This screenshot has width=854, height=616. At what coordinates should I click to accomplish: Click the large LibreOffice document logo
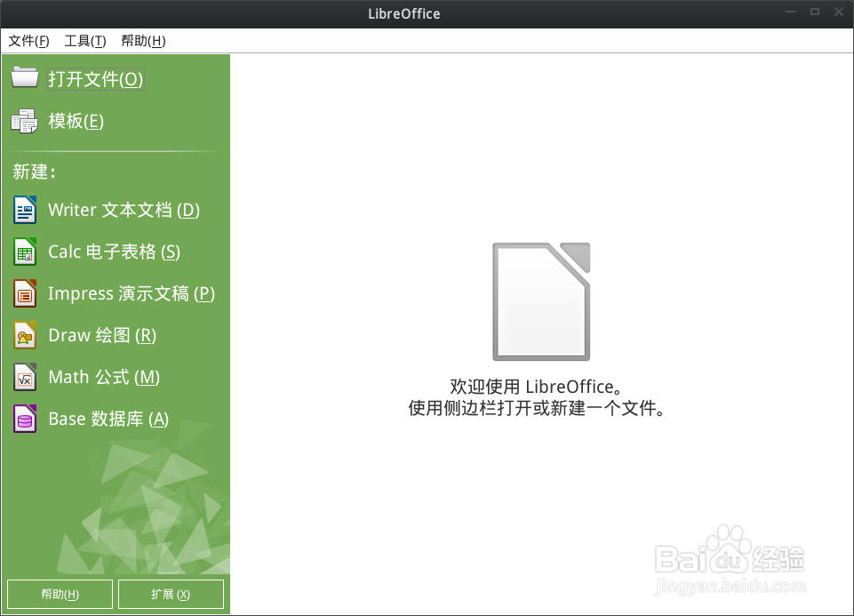pos(541,301)
